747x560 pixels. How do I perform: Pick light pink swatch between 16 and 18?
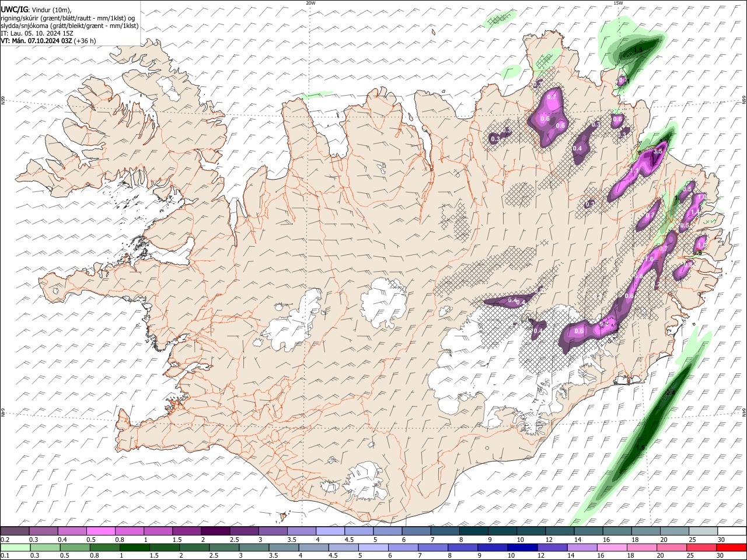(x=612, y=547)
